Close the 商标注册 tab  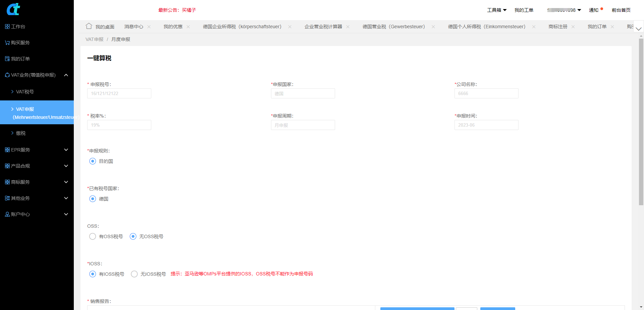pos(573,27)
